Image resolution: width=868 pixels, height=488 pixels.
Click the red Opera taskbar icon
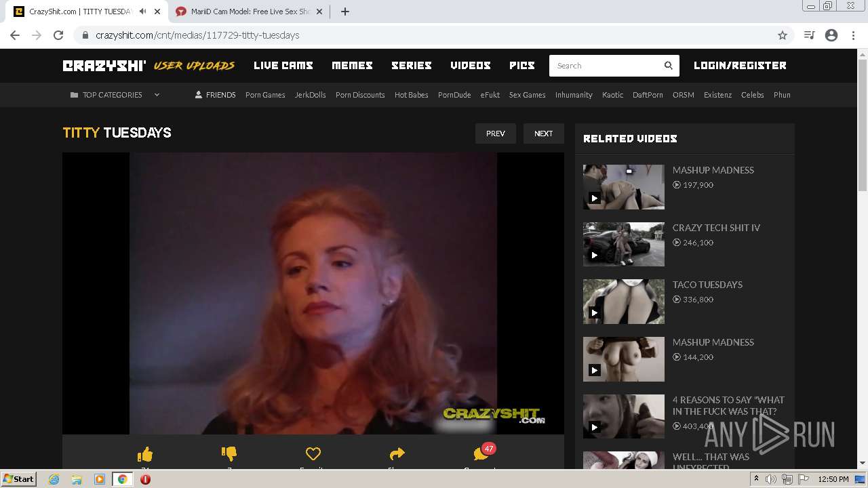(145, 479)
